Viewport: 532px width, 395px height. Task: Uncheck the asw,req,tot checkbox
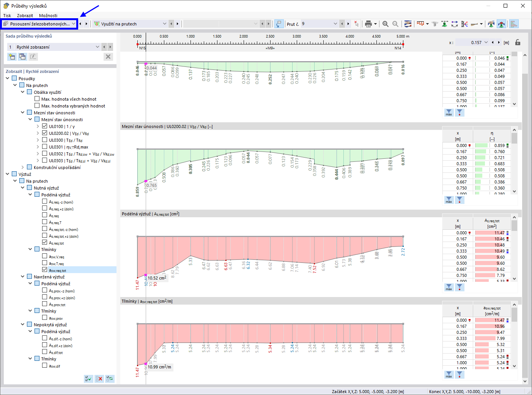click(x=45, y=270)
